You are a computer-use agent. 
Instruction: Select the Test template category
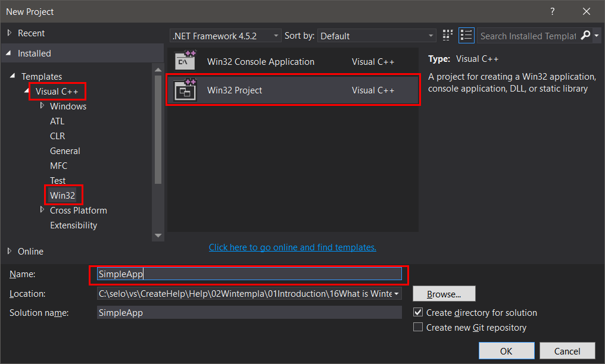(x=58, y=181)
